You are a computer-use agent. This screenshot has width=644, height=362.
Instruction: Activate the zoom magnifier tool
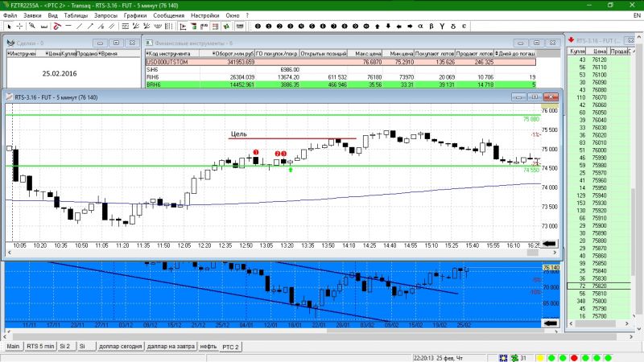pos(32,27)
